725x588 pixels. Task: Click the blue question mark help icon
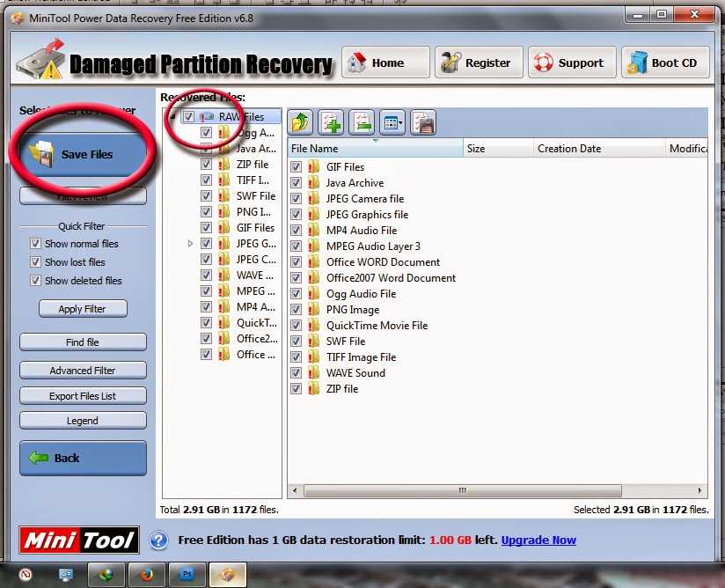(158, 540)
